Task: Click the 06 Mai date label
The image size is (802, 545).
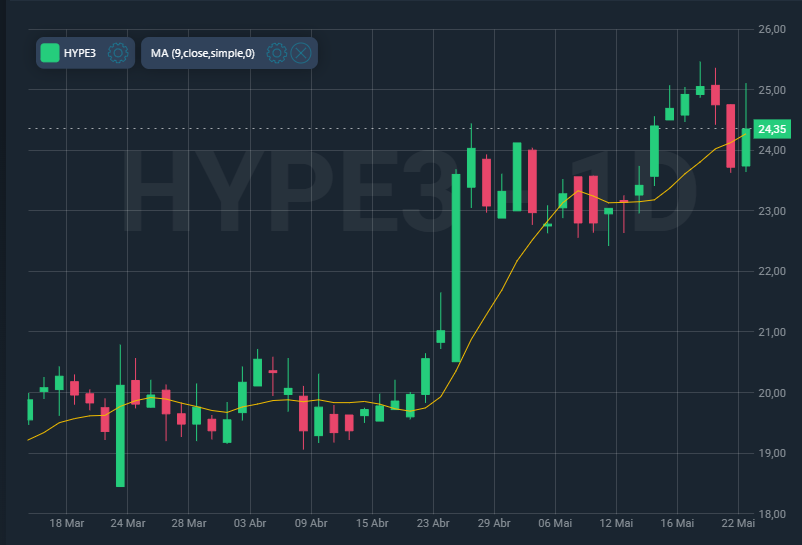Action: coord(555,523)
